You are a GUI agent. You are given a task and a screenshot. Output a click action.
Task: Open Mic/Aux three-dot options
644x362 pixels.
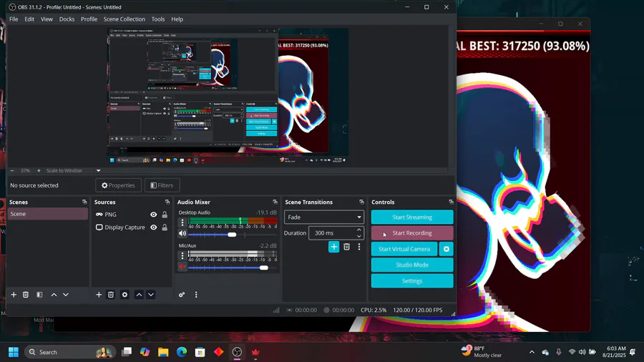click(x=182, y=255)
